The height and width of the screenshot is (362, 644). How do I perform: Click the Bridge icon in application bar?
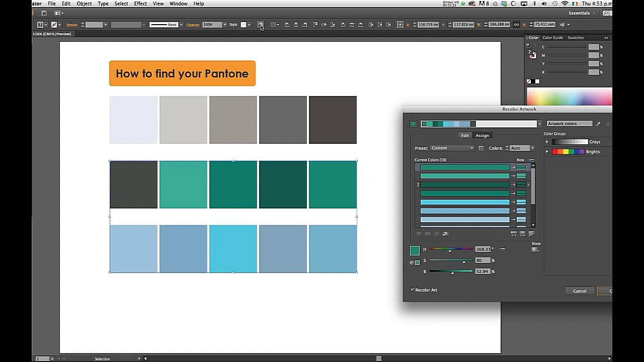(x=44, y=13)
